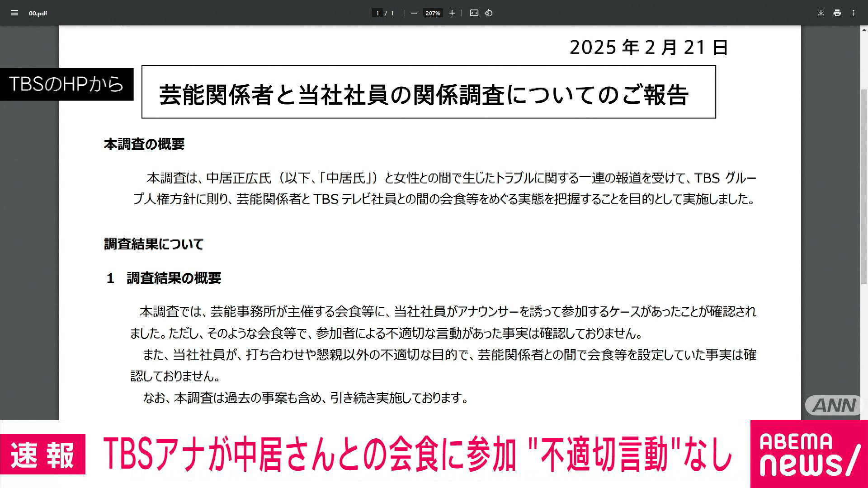Click the ABEMA news logo
This screenshot has width=868, height=488.
point(808,454)
